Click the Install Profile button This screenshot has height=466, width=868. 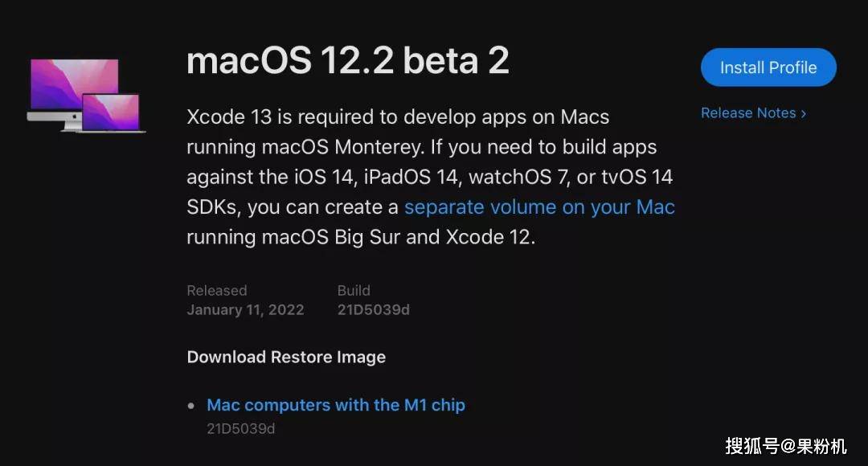point(768,67)
